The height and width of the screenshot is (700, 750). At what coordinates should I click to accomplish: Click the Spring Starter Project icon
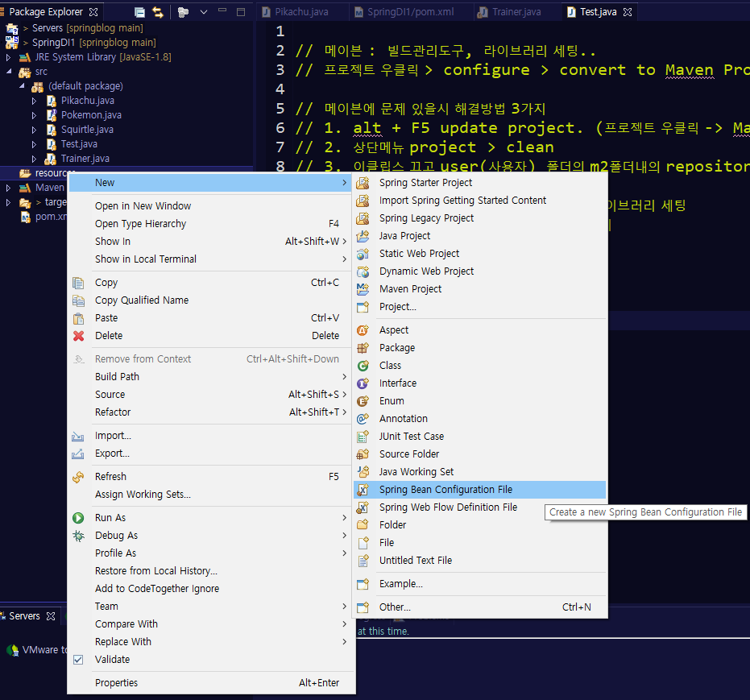363,183
